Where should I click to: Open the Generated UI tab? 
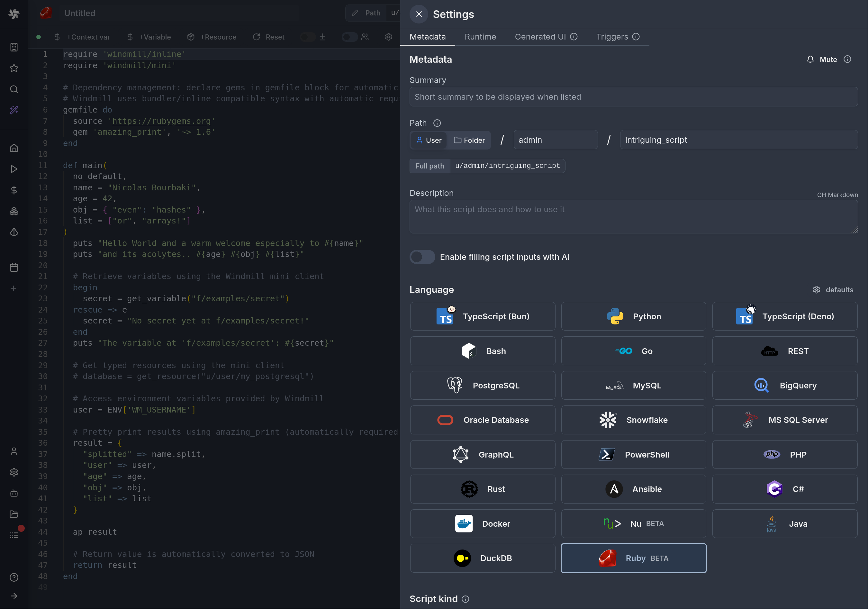point(540,37)
